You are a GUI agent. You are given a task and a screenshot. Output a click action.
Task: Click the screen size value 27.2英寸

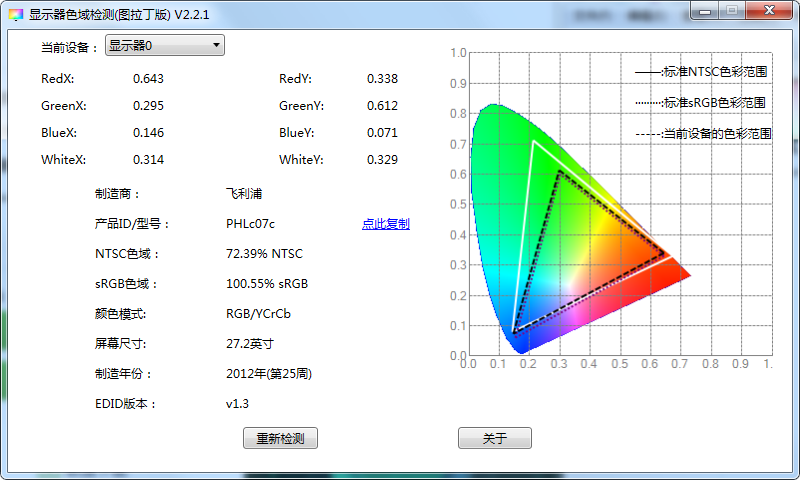point(250,344)
